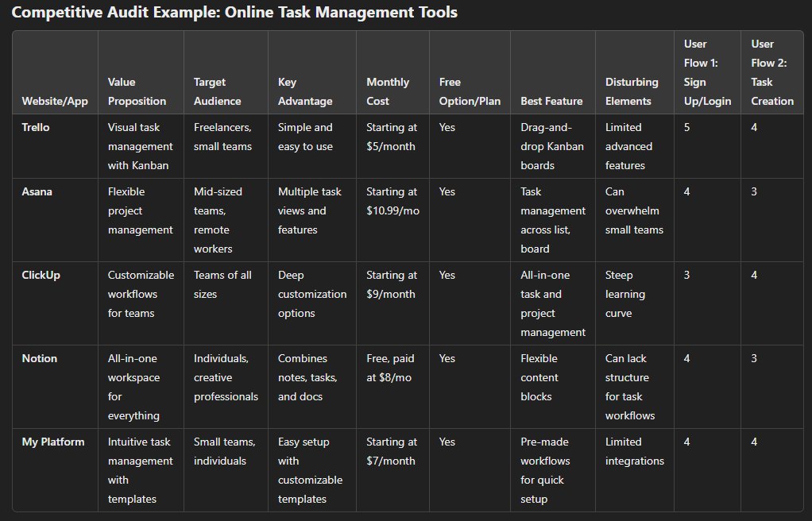Select the ClickUp row name
The height and width of the screenshot is (521, 812).
click(41, 275)
